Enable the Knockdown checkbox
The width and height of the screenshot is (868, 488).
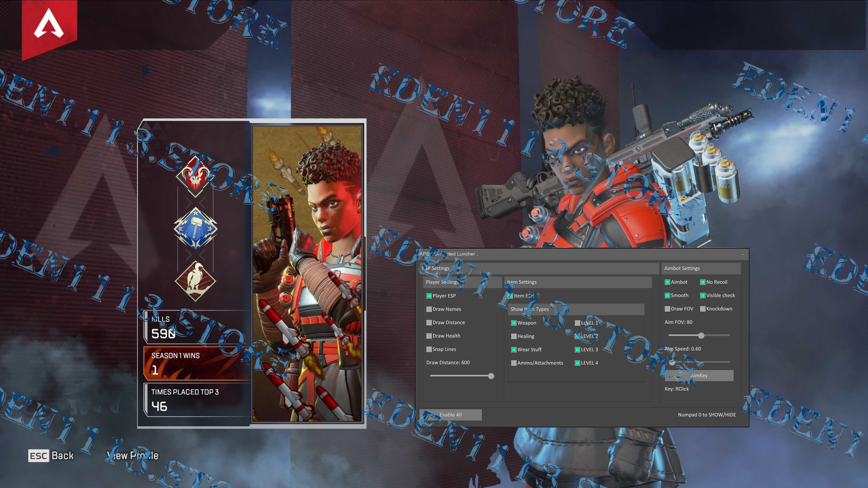point(703,309)
